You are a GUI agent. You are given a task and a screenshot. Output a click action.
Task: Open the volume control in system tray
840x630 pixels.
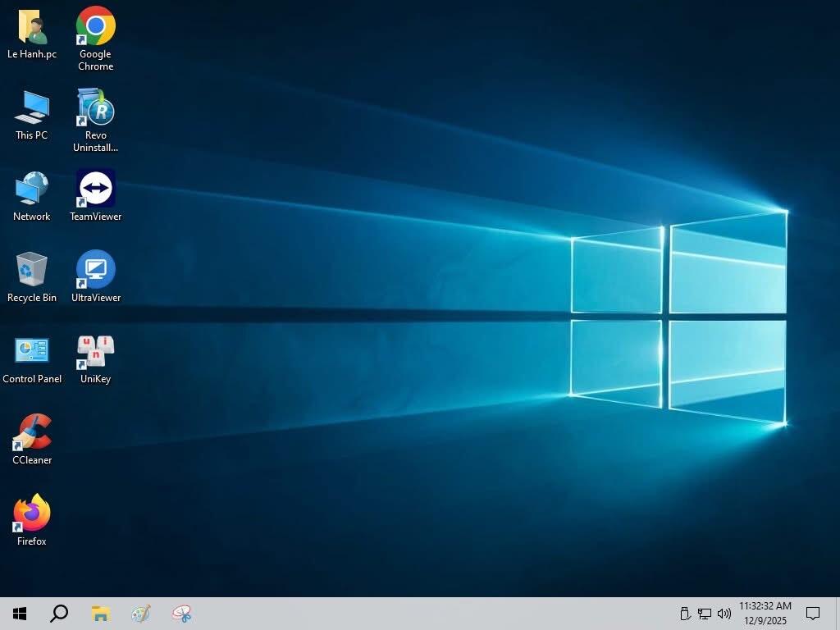pos(724,614)
